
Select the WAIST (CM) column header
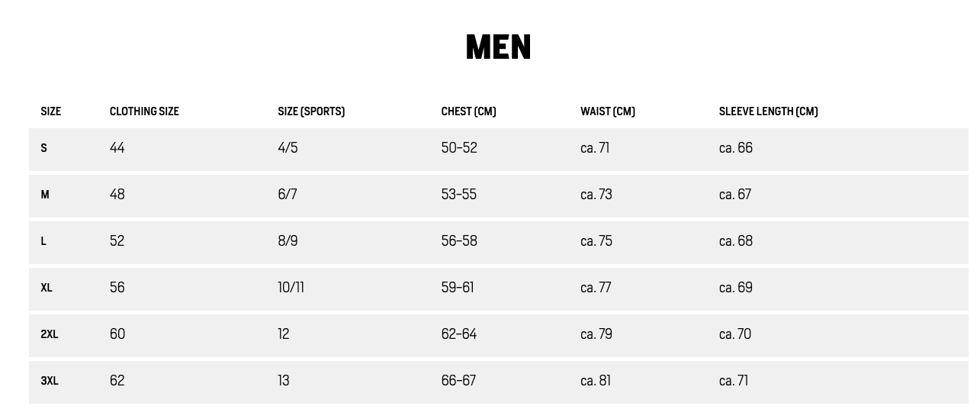pos(607,111)
